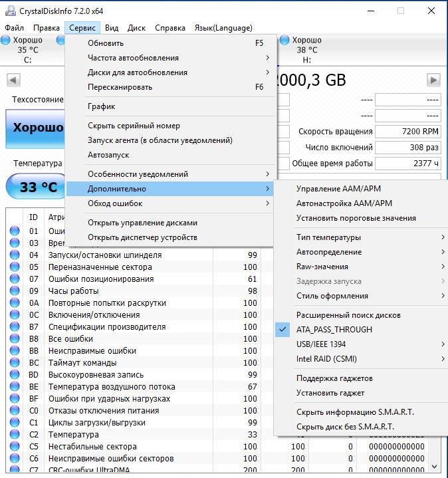
Task: Expand Raw-значения submenu
Action: tap(362, 267)
